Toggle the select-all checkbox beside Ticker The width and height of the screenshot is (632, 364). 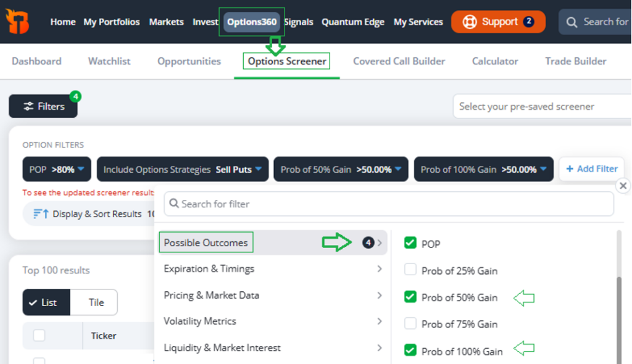coord(39,336)
